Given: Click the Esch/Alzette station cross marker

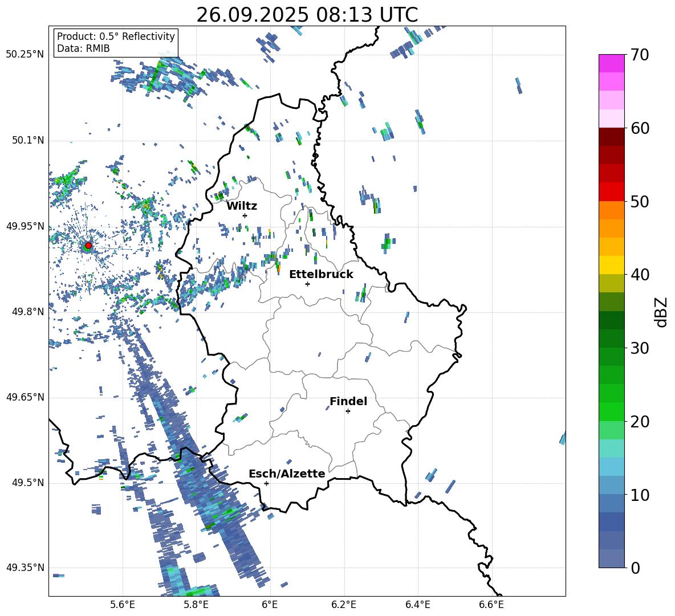Looking at the screenshot, I should 266,483.
